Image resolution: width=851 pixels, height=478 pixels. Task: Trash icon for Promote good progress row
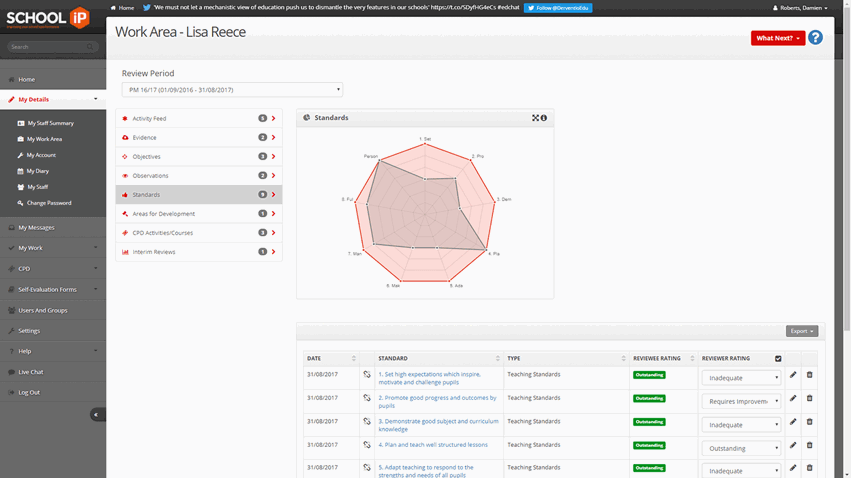pyautogui.click(x=809, y=398)
